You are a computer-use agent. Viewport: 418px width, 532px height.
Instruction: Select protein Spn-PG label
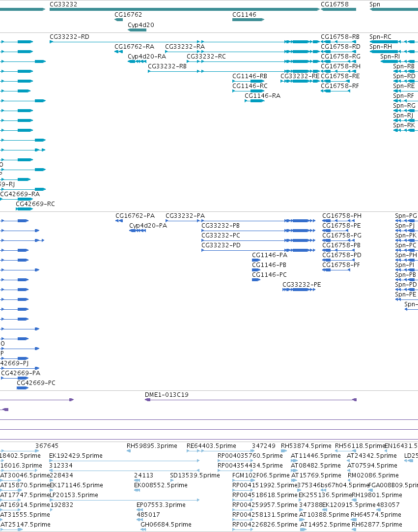[406, 216]
